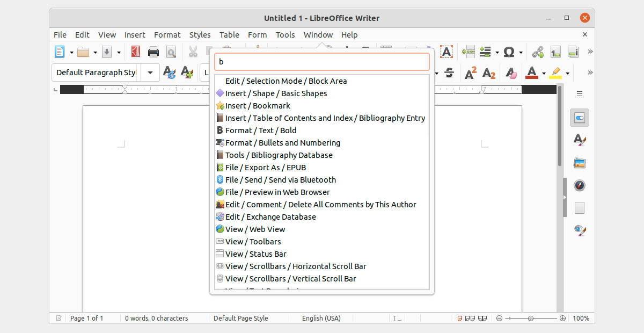Open the Font Color dropdown arrow
Viewport: 644px width, 333px height.
pos(543,73)
